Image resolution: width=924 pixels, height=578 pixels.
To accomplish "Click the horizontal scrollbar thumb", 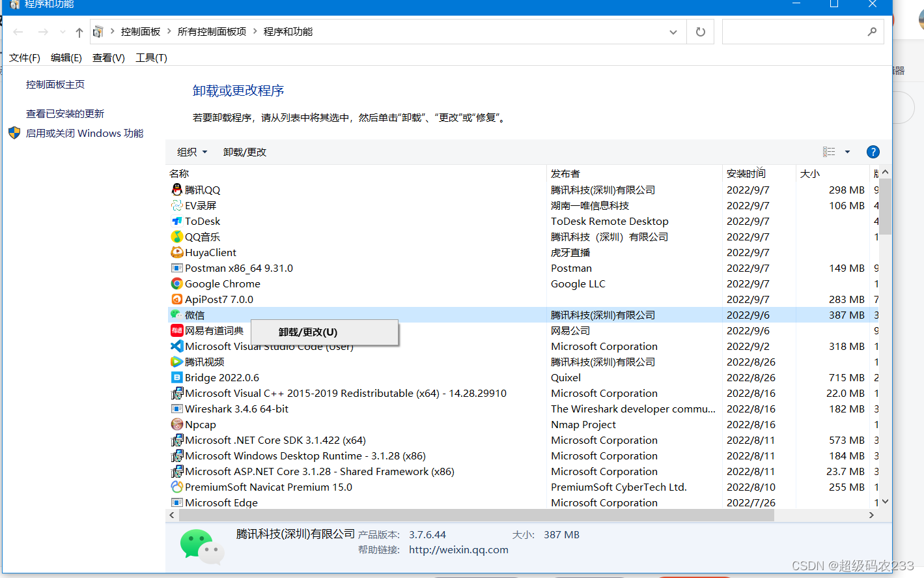I will [477, 515].
